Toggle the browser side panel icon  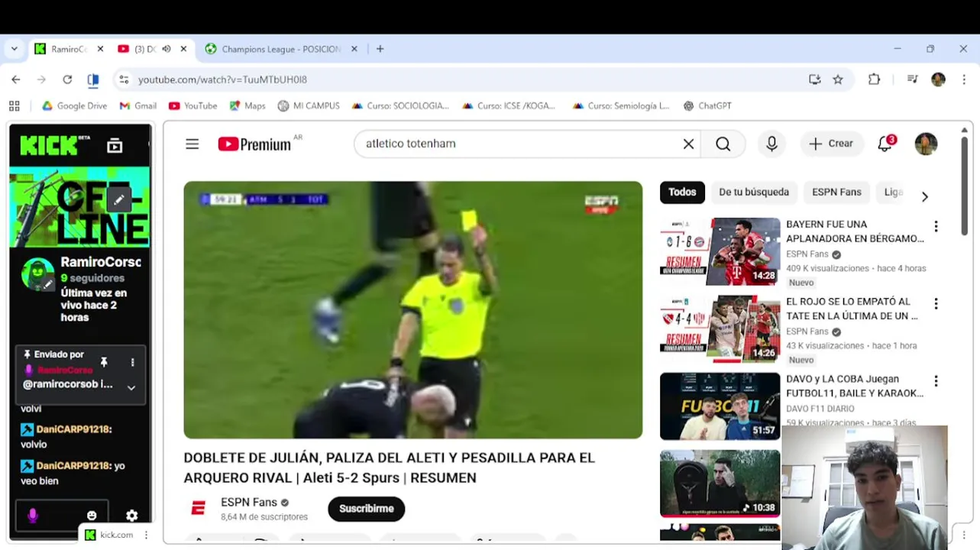pos(93,79)
